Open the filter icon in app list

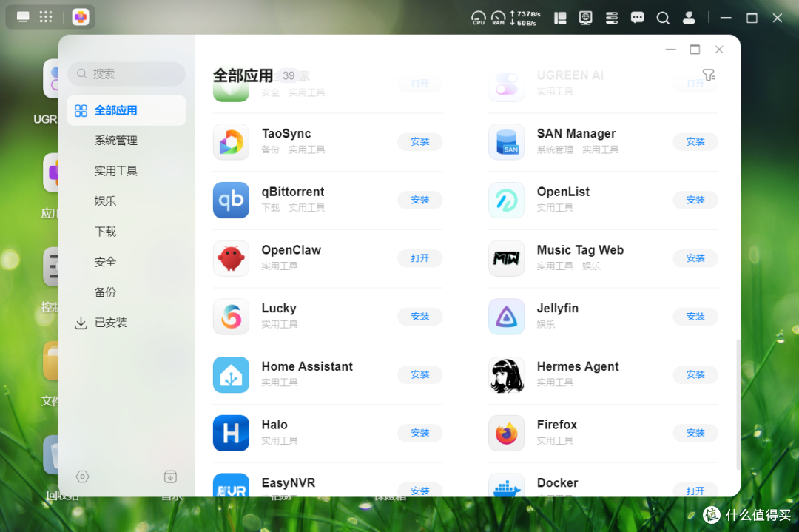[708, 75]
